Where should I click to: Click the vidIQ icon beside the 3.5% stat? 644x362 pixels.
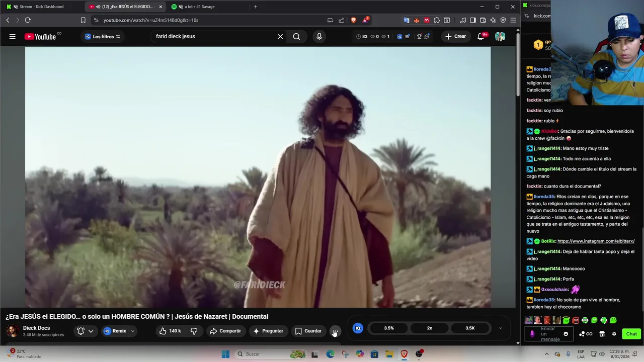358,328
